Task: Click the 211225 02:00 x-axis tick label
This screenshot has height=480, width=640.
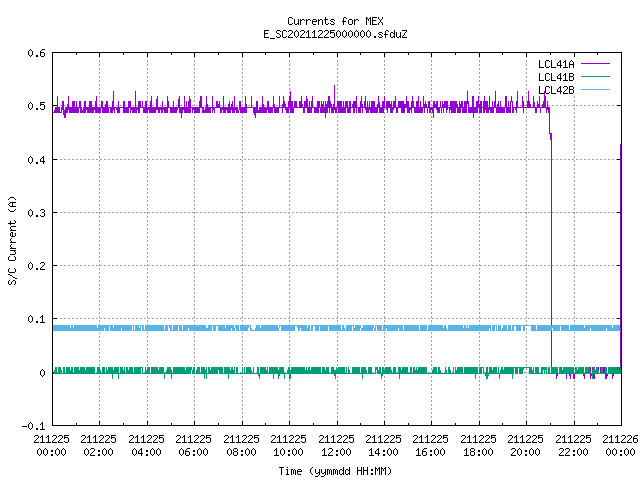Action: (x=98, y=446)
